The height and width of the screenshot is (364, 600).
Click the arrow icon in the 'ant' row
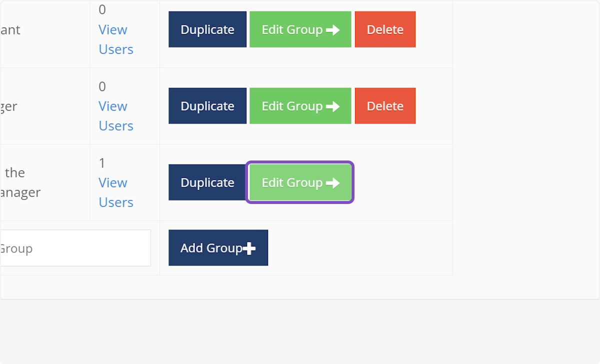332,30
